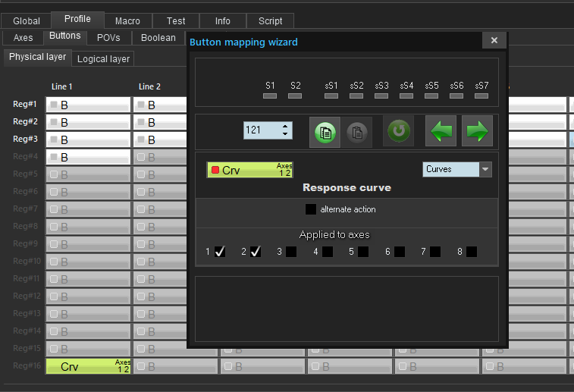Toggle the sS4 sub-shift indicator

click(x=406, y=96)
